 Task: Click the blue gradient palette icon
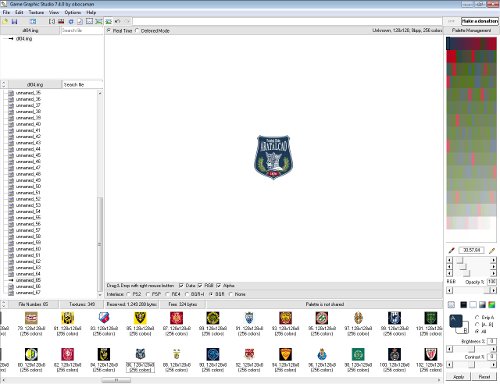482,304
